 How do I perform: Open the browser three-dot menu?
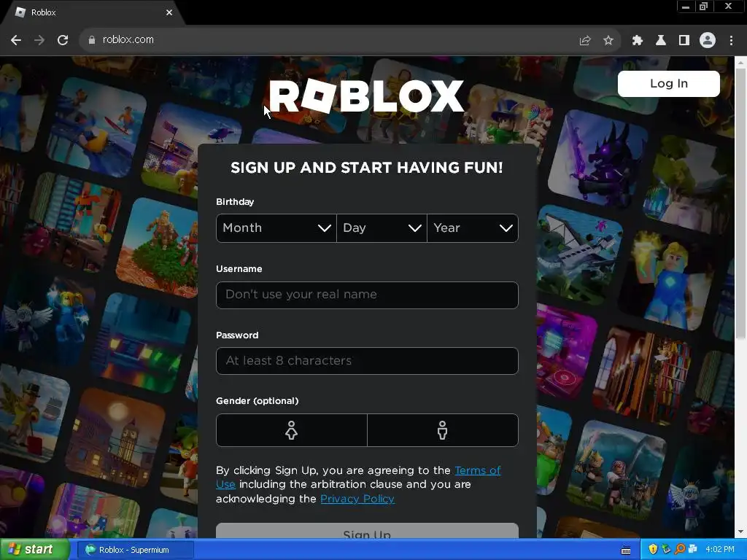click(x=731, y=41)
